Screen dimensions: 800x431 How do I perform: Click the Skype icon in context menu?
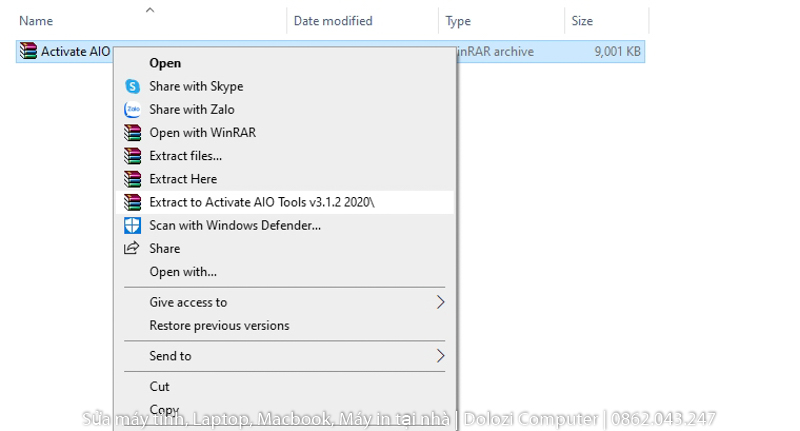132,87
